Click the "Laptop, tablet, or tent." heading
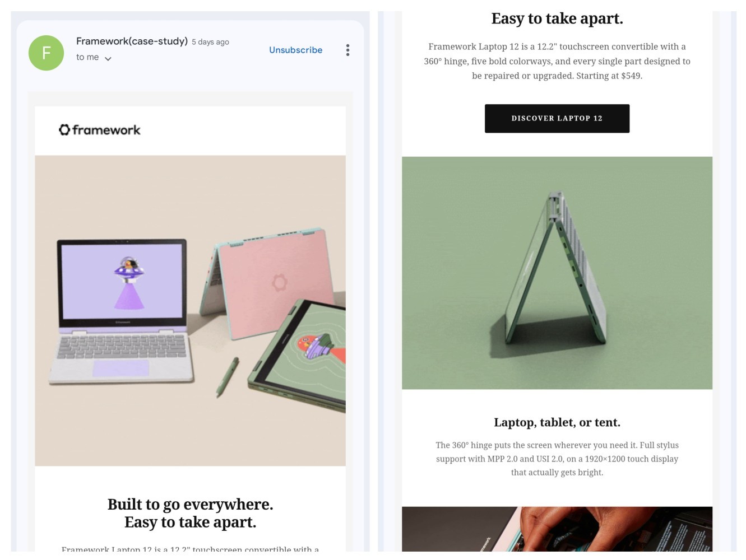 tap(557, 422)
